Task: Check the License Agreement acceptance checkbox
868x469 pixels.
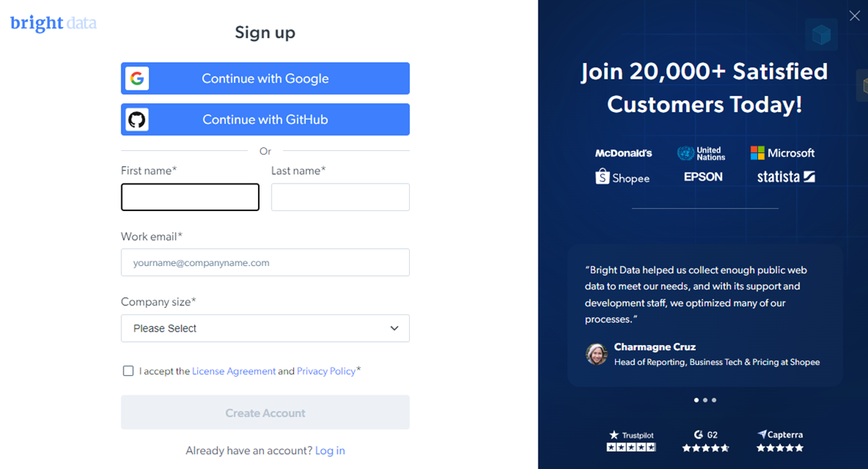Action: coord(128,370)
